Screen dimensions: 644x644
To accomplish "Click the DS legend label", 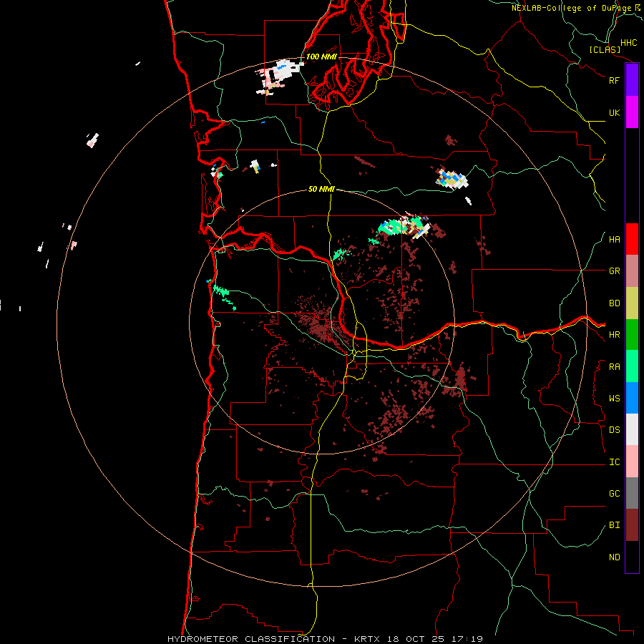I will (x=614, y=430).
